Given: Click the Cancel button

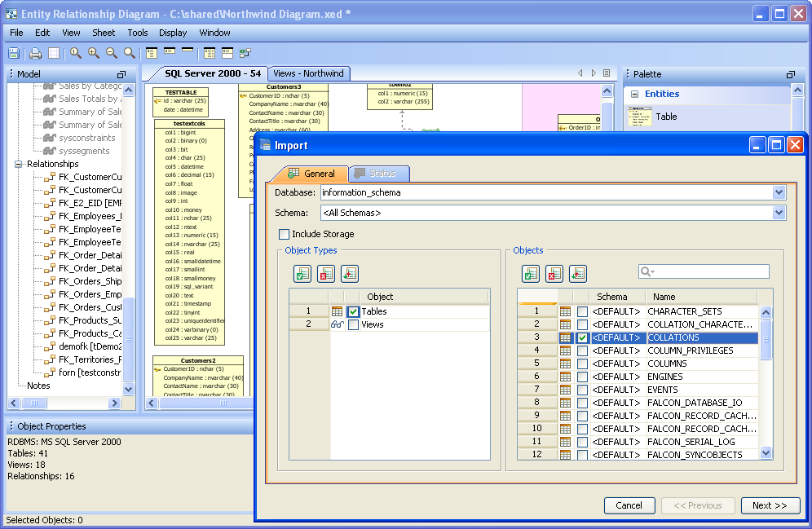Looking at the screenshot, I should [x=629, y=505].
